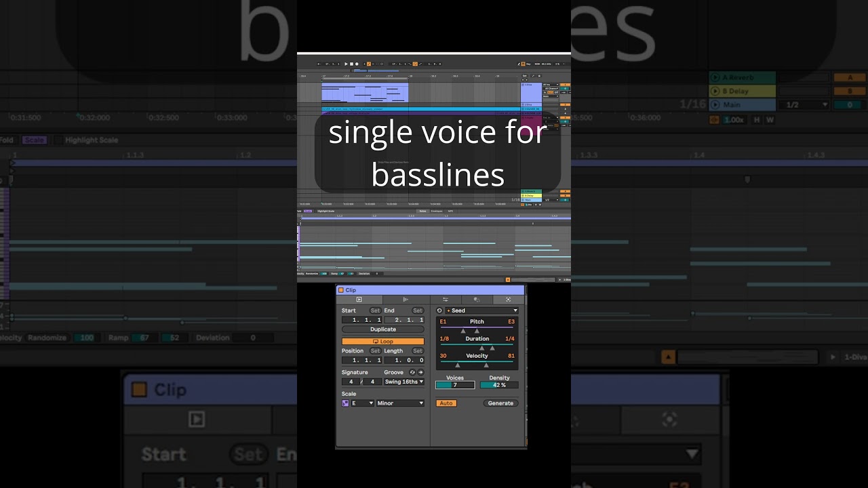The width and height of the screenshot is (868, 488).
Task: Click the circular arrow icon beside Seed
Action: (439, 310)
